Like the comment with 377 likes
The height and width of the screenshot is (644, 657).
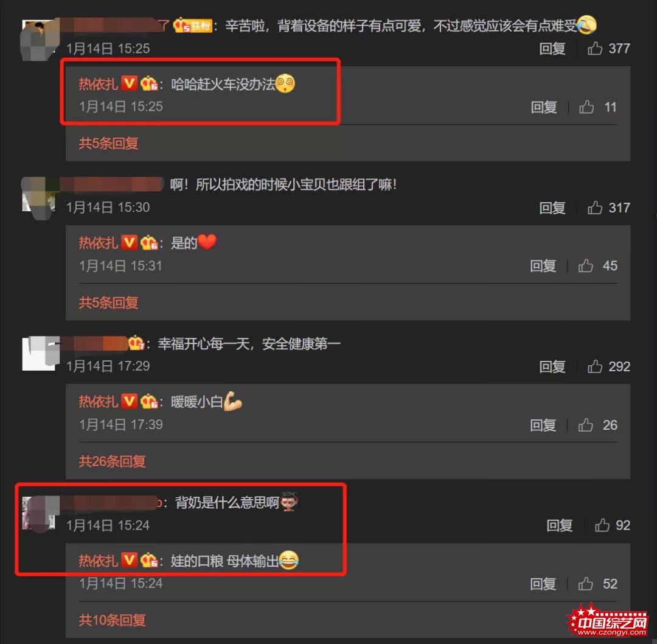pyautogui.click(x=594, y=49)
